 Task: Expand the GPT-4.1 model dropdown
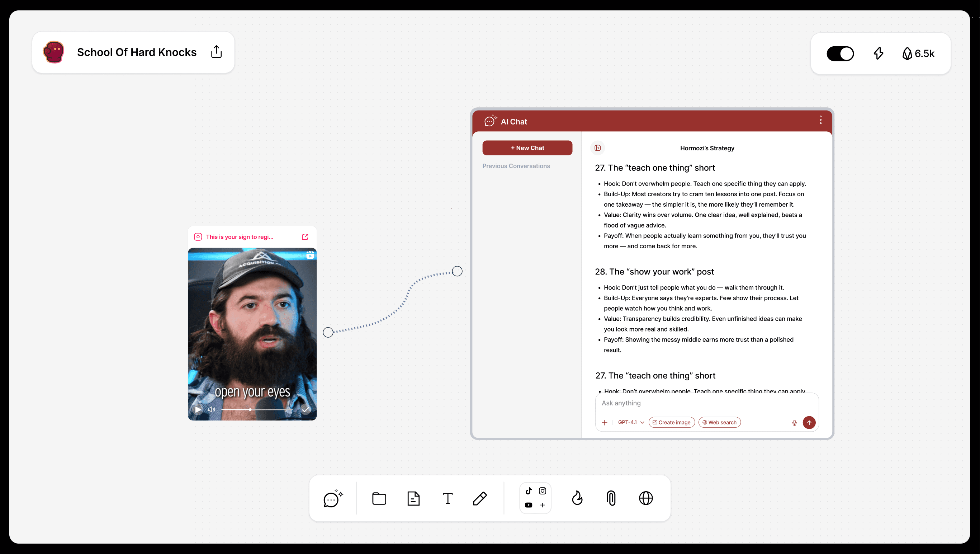(631, 422)
